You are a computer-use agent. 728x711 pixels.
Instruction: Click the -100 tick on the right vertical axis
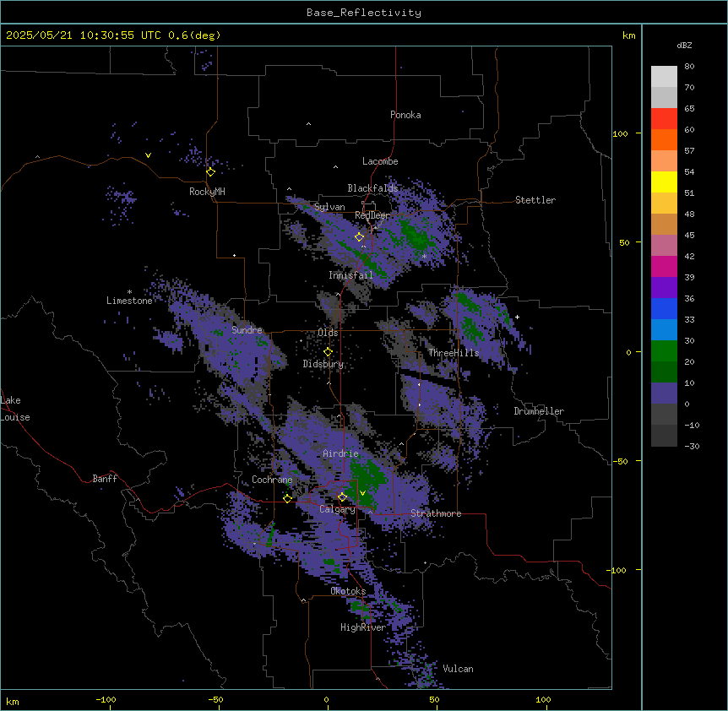tap(617, 570)
